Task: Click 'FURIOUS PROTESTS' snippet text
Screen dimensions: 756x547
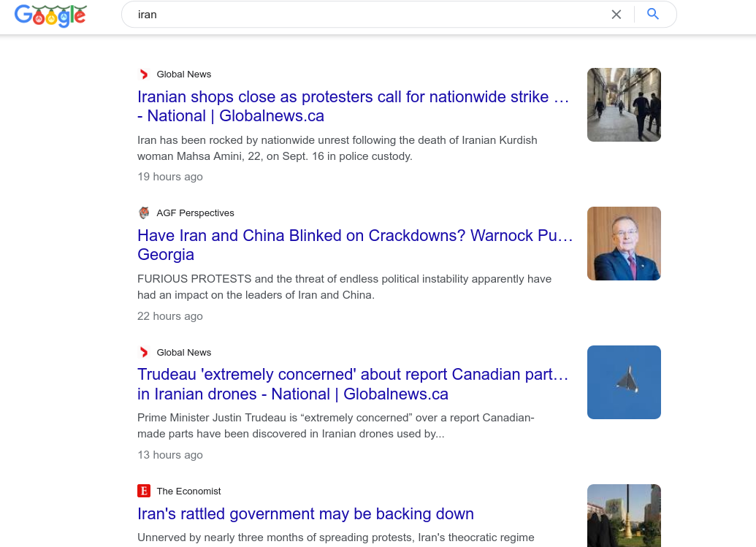Action: (344, 287)
